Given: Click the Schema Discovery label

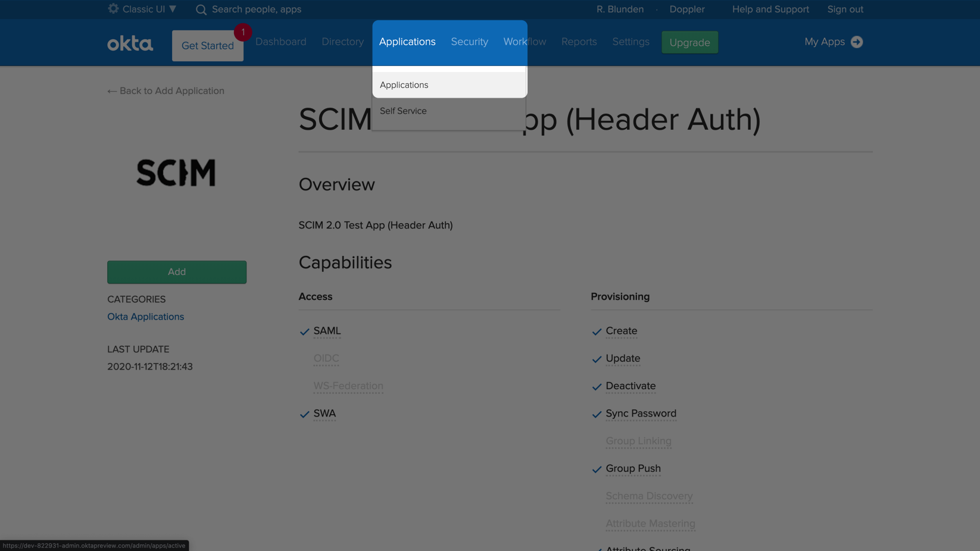Looking at the screenshot, I should tap(649, 496).
